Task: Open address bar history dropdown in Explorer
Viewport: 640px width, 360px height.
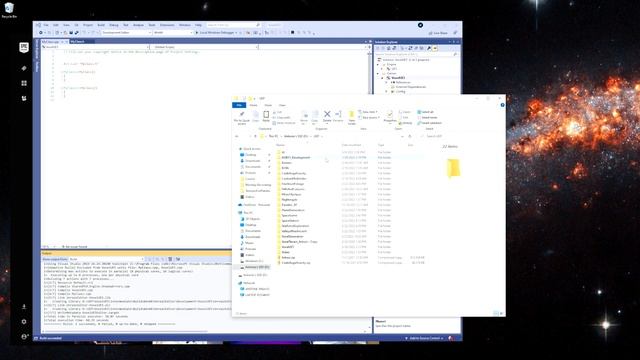Action: pyautogui.click(x=402, y=136)
